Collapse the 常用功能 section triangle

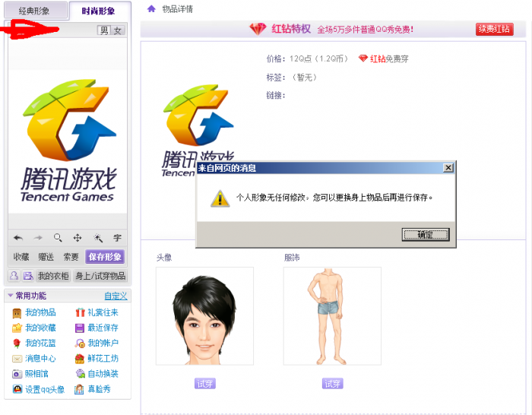pyautogui.click(x=10, y=296)
